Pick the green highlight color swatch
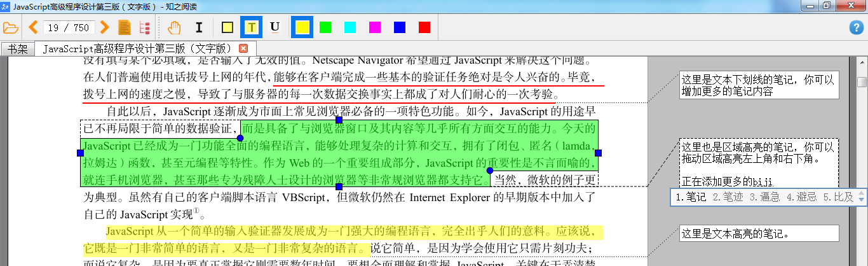This screenshot has width=868, height=266. tap(325, 27)
